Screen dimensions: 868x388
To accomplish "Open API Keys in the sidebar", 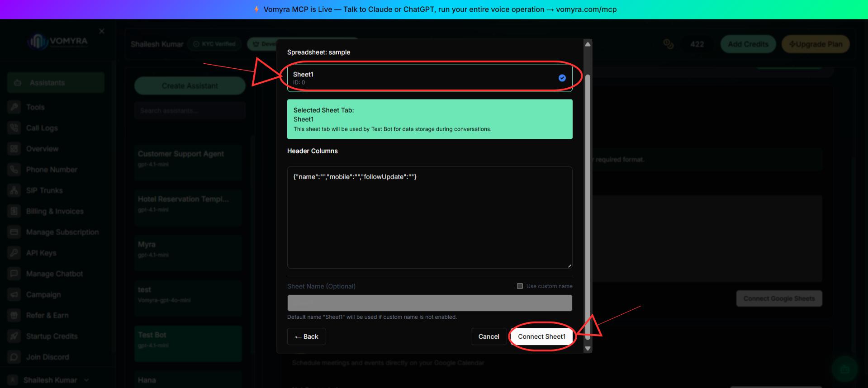I will [56, 253].
